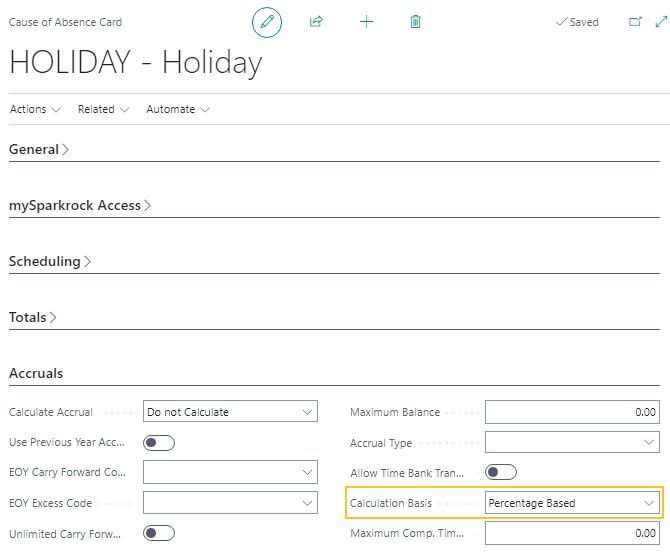
Task: Toggle Unlimited Carry Forward switch
Action: [x=159, y=534]
